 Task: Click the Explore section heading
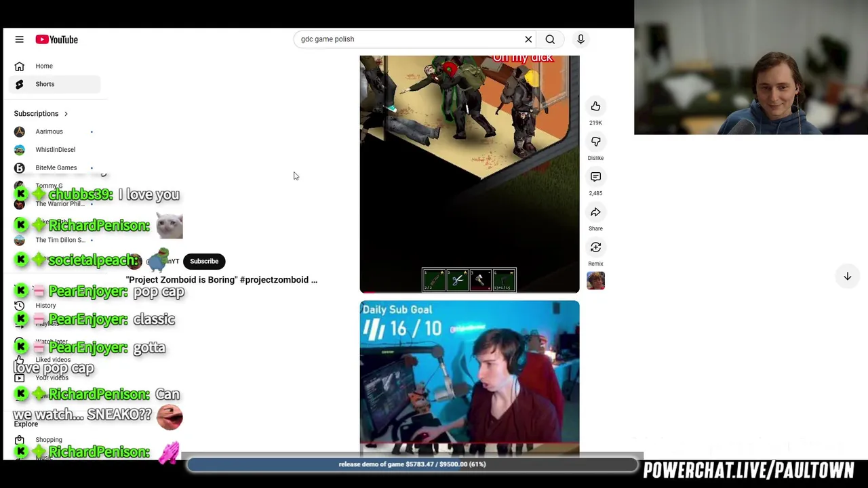26,424
